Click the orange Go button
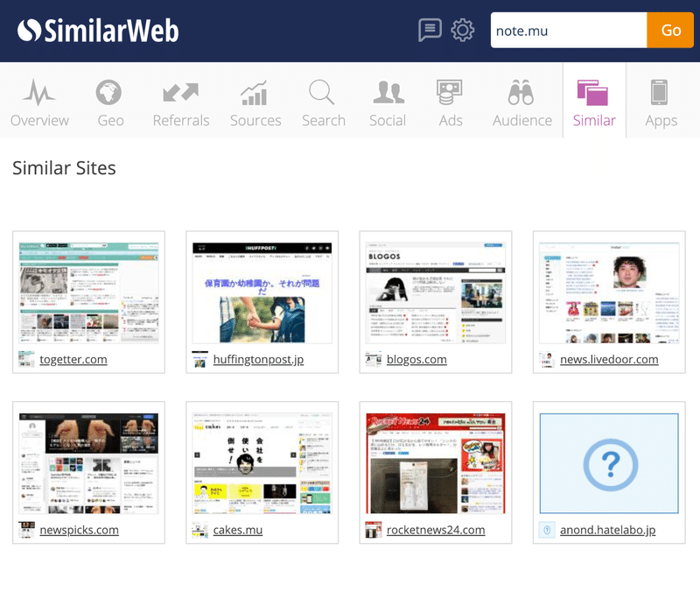The image size is (700, 592). [670, 30]
